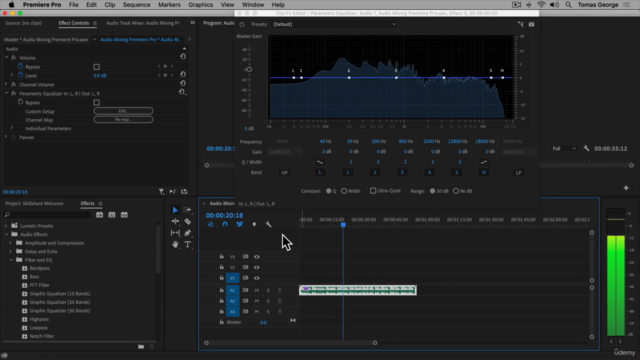Click Custom Setup Edit button
This screenshot has width=640, height=360.
tap(123, 111)
